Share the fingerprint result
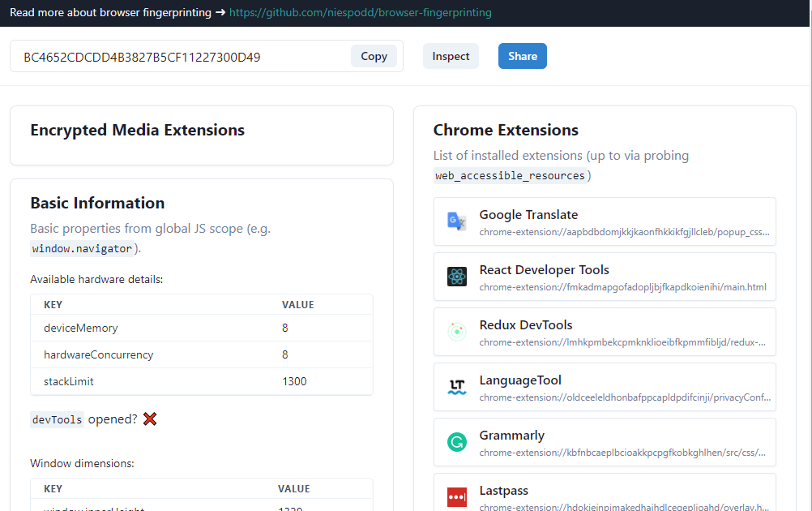Screen dimensions: 812x511 coord(522,56)
